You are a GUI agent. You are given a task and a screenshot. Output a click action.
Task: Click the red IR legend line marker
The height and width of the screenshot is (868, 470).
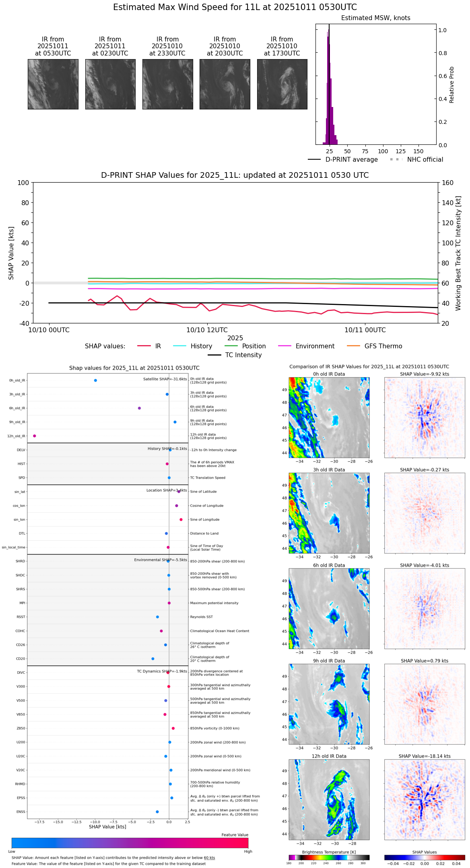(144, 346)
